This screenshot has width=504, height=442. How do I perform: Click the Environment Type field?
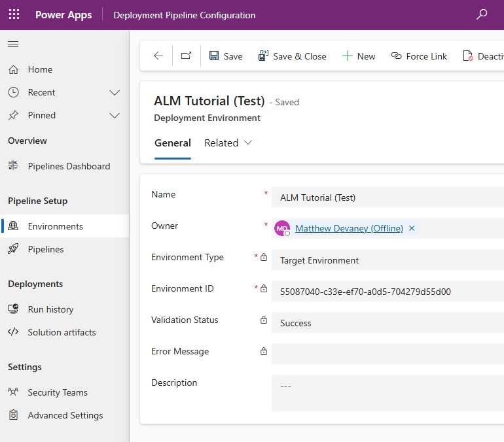pos(387,260)
